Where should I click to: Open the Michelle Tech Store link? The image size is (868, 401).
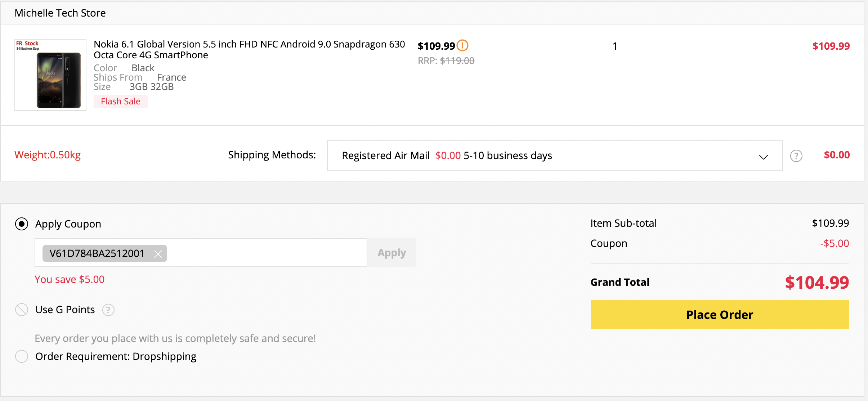click(60, 13)
